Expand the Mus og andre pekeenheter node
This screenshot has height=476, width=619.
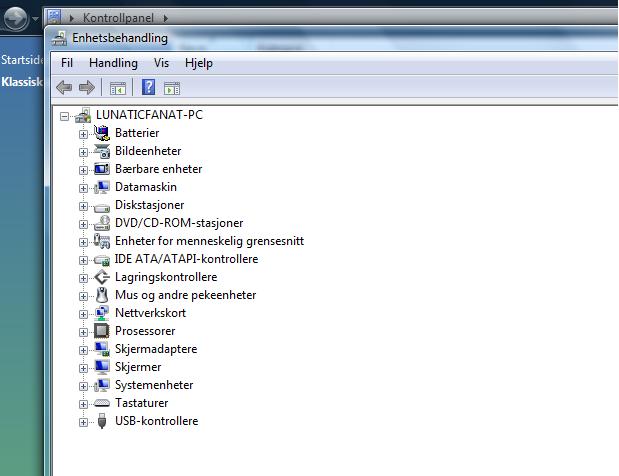(83, 296)
